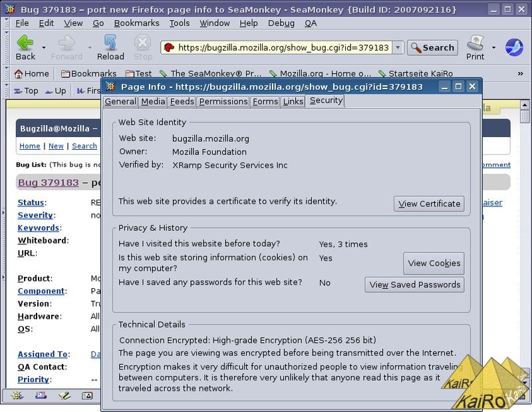
Task: Click the Back arrow icon
Action: 25,43
